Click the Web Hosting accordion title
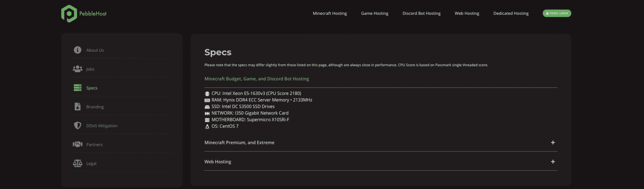Viewport: 644px width, 189px height. coord(218,162)
